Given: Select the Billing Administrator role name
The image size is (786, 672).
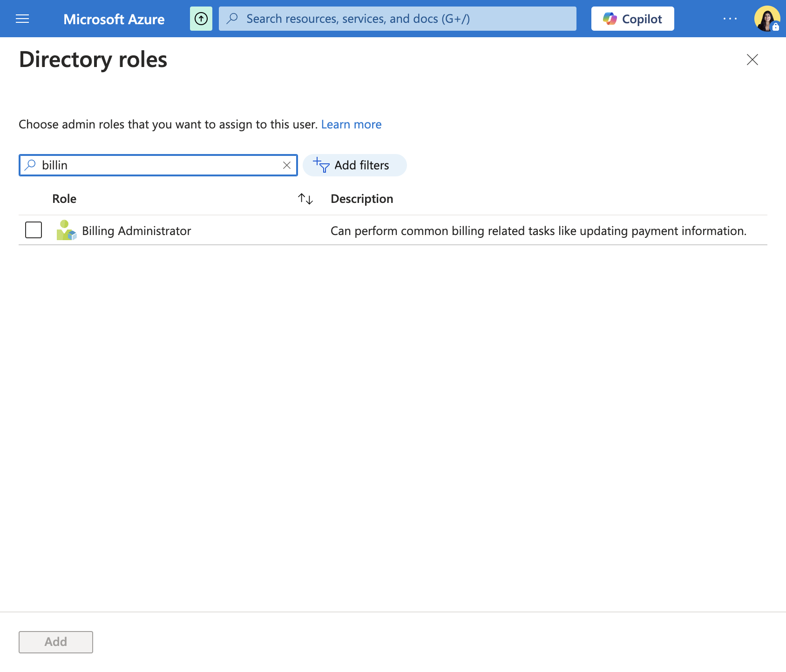Looking at the screenshot, I should [136, 231].
